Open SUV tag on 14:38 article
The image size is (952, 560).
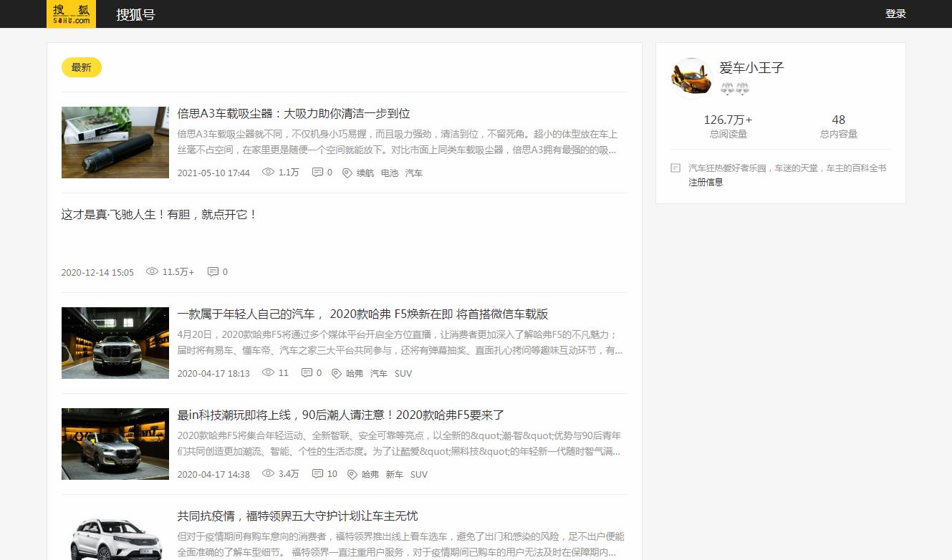(x=419, y=474)
